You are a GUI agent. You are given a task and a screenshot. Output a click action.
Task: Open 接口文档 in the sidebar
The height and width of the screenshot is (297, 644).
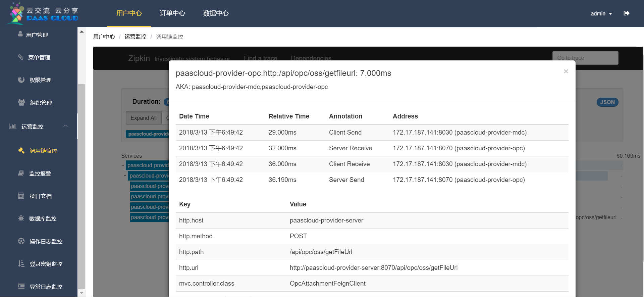pyautogui.click(x=41, y=196)
